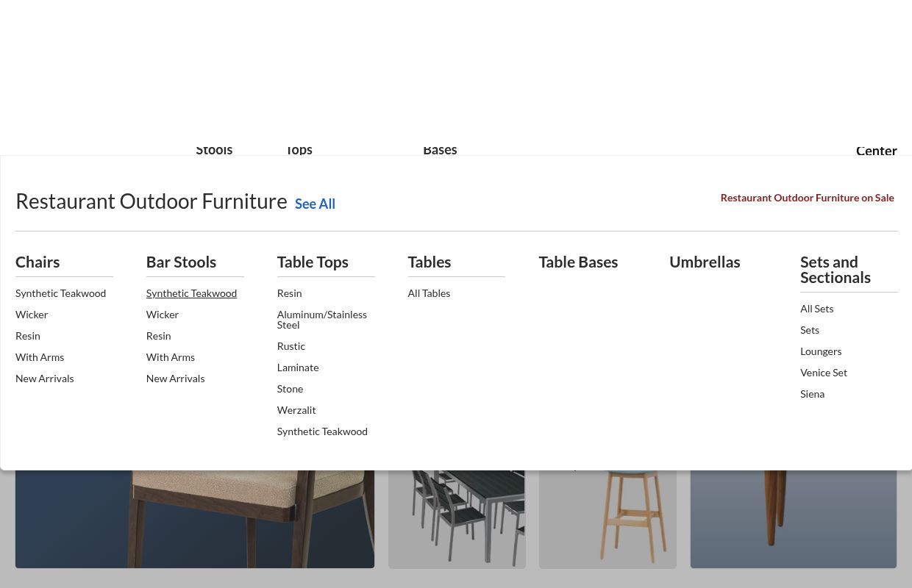Click the Werzalit table tops link

pyautogui.click(x=296, y=409)
